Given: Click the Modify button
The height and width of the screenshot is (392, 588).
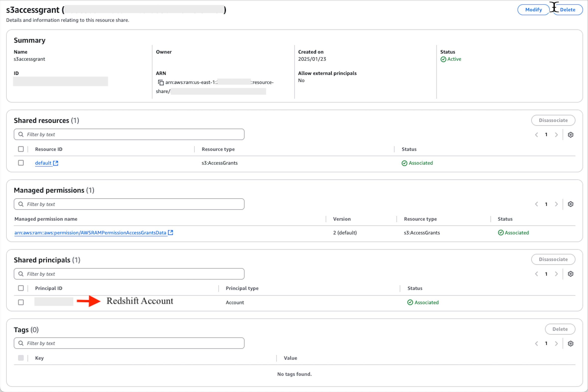Looking at the screenshot, I should click(x=533, y=9).
